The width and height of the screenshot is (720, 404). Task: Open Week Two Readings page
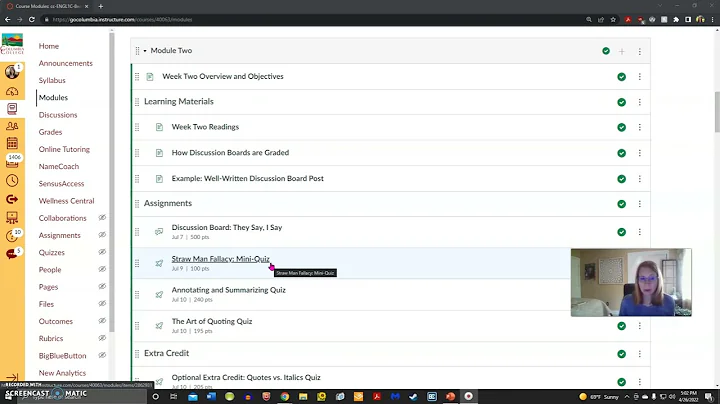205,127
